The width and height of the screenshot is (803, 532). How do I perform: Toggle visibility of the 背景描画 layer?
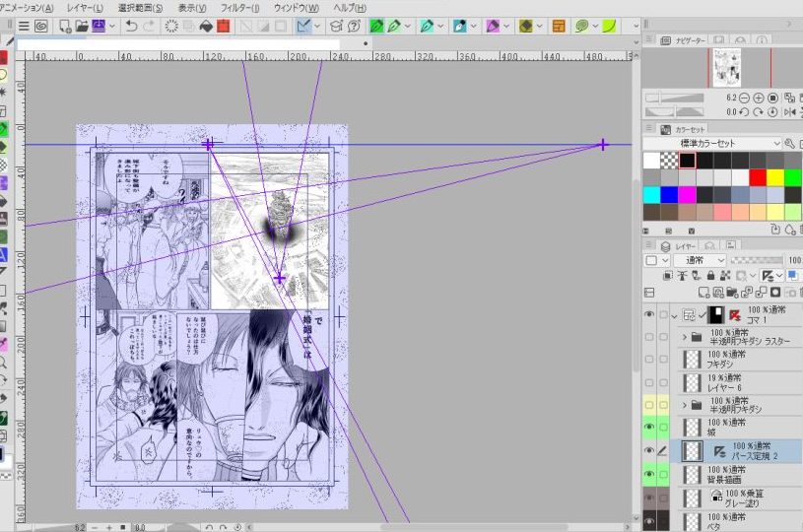tap(649, 474)
